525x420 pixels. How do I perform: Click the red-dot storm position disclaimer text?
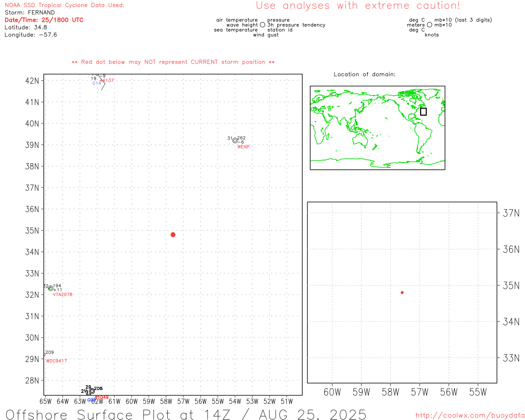pos(173,62)
